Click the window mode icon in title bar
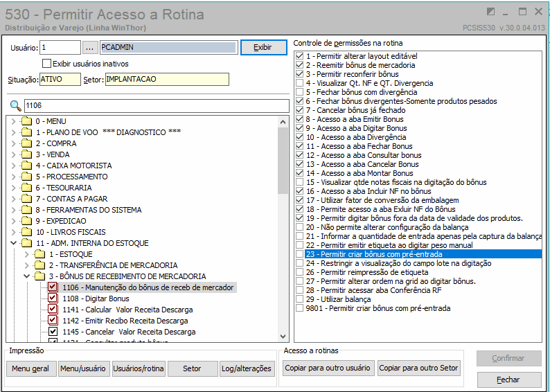This screenshot has width=550, height=392. [490, 12]
